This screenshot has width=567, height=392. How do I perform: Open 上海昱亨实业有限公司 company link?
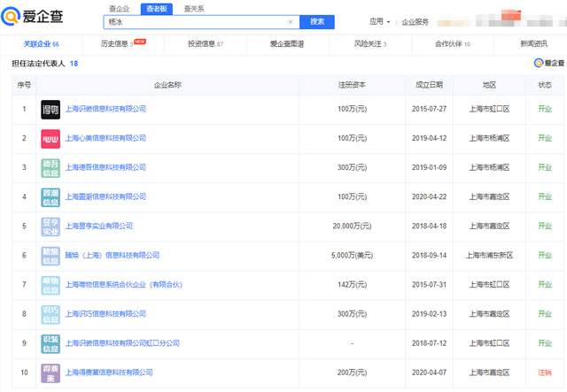[98, 227]
